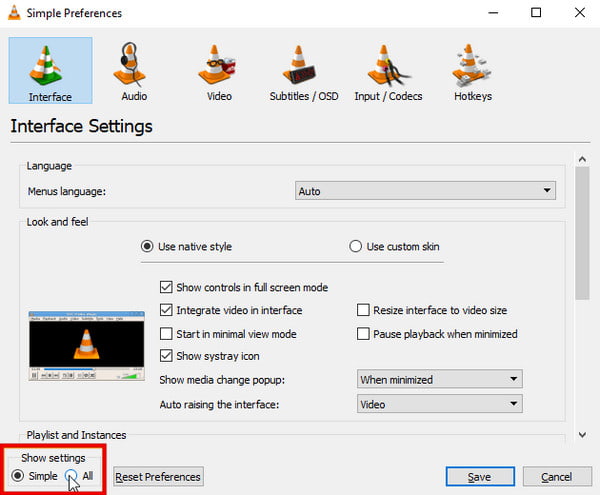Click the vertical scrollbar thumb

[x=582, y=233]
